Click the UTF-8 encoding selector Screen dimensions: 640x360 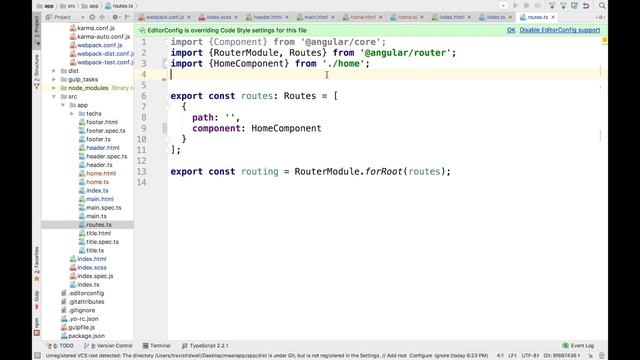tap(530, 356)
